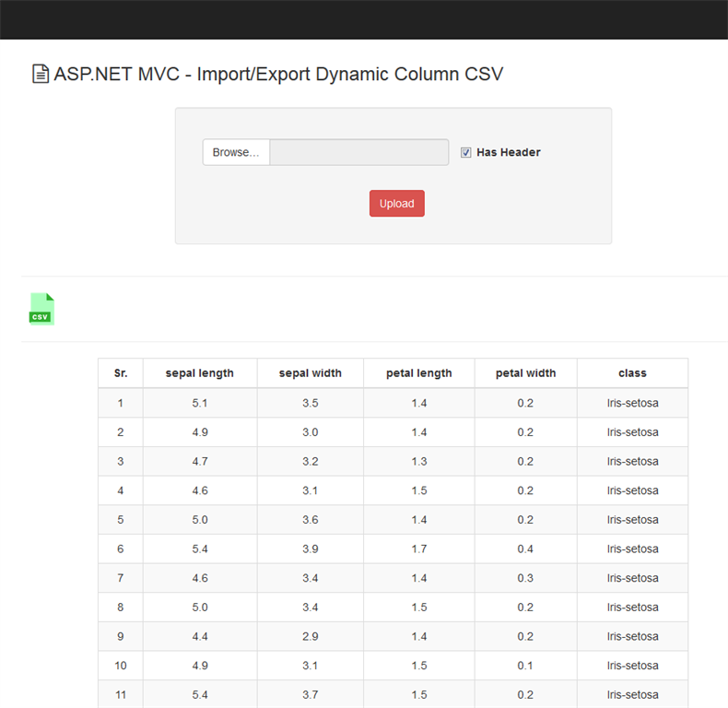Viewport: 728px width, 708px height.
Task: Click Sr. number 10 cell
Action: click(121, 666)
